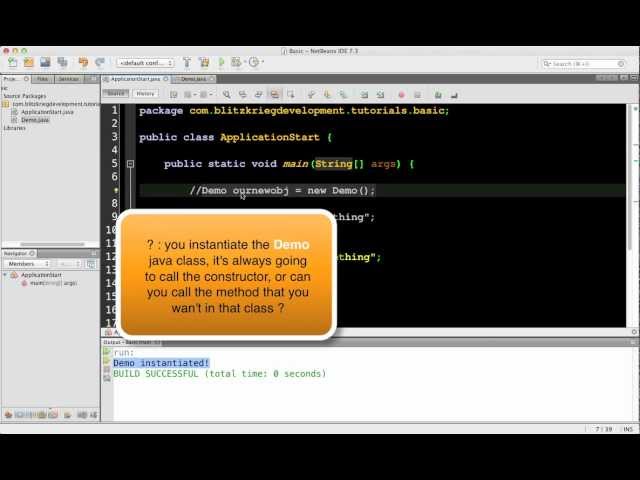
Task: Click the Search input field
Action: click(x=583, y=64)
